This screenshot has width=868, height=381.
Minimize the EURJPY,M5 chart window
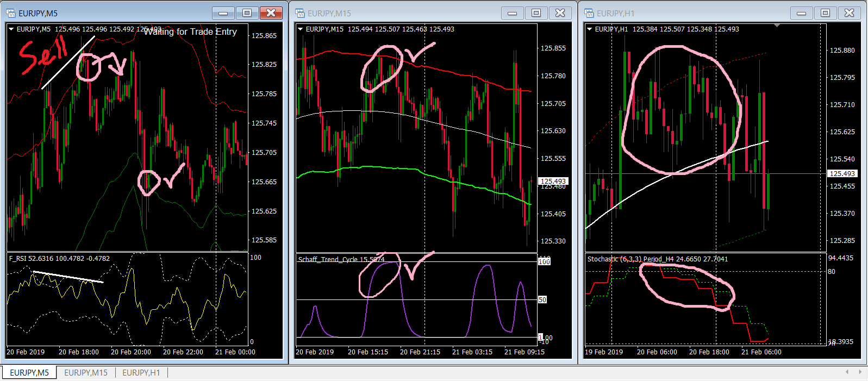[223, 13]
